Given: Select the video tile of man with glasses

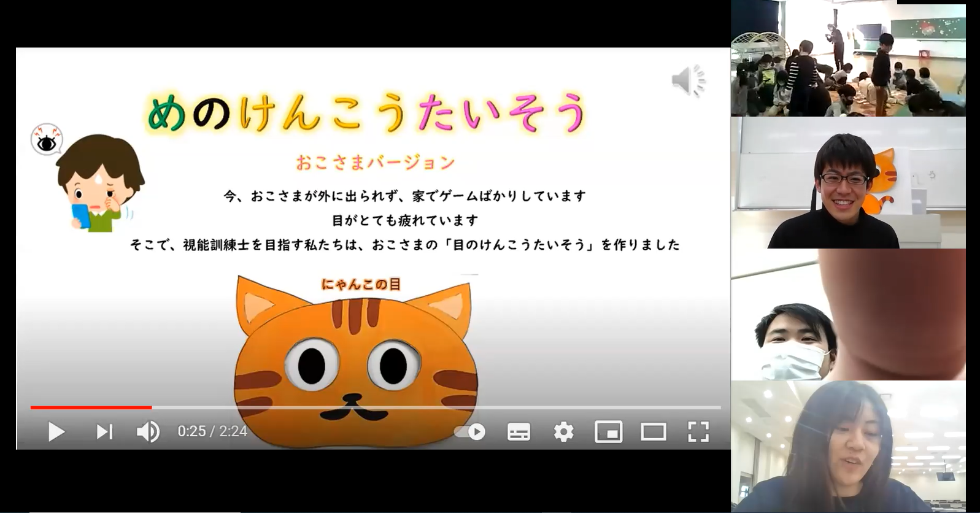Looking at the screenshot, I should [x=848, y=183].
